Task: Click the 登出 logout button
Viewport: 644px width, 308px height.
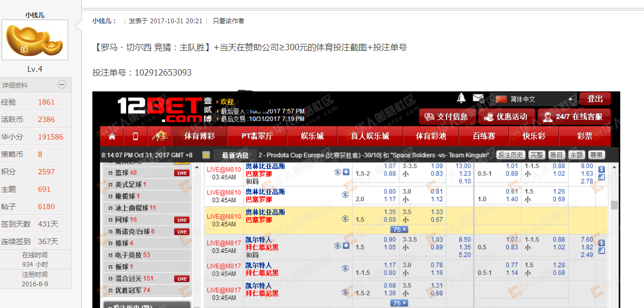Action: (595, 99)
